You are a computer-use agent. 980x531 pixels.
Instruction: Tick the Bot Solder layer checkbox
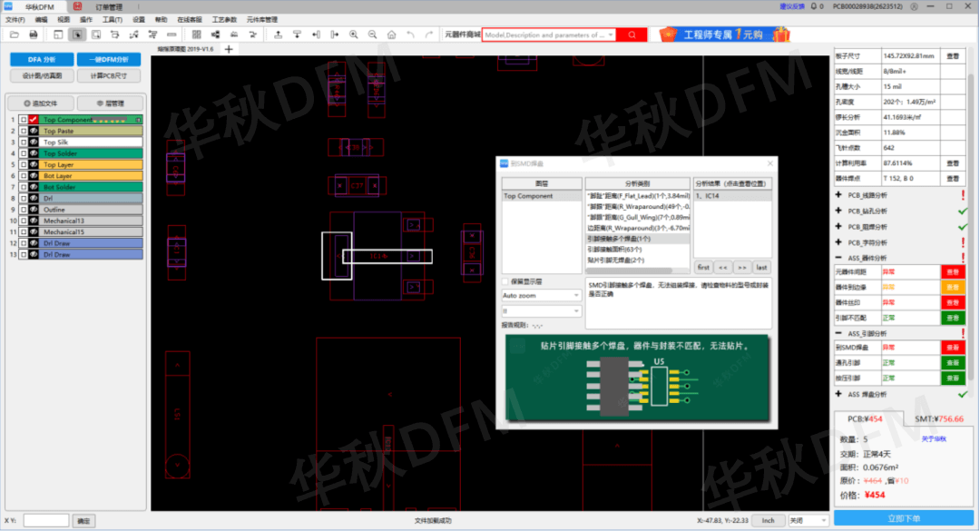(23, 188)
